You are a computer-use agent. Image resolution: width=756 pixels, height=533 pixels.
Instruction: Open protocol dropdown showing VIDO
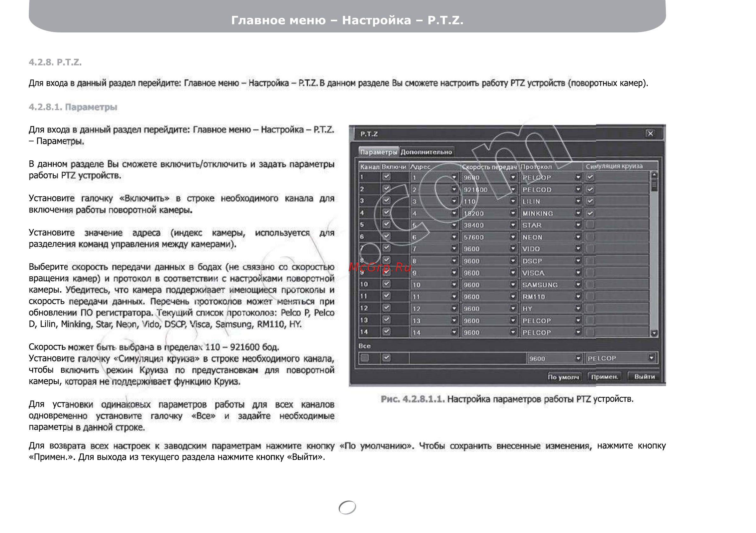pos(578,249)
